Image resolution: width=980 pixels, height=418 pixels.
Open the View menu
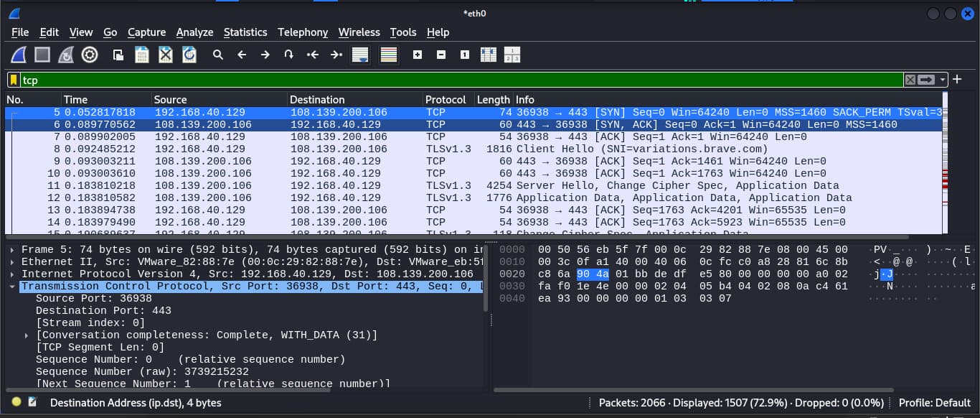pos(81,32)
